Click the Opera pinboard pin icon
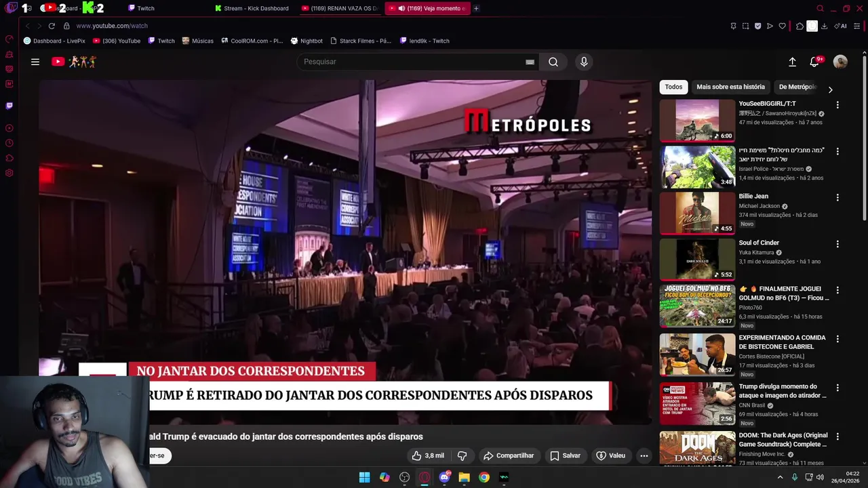 (x=733, y=26)
